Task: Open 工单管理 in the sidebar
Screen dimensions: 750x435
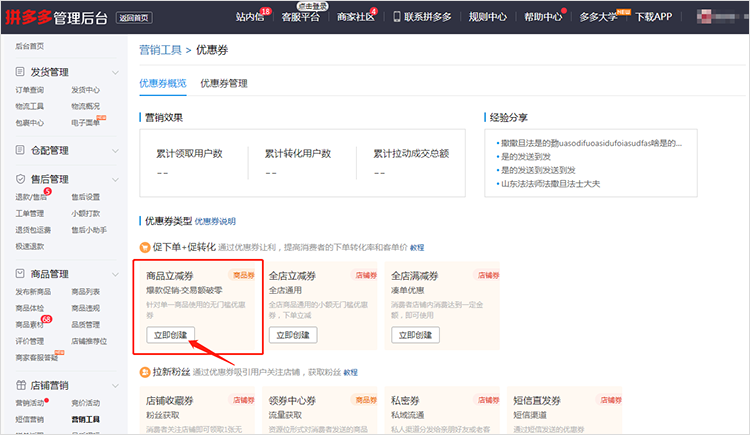Action: pyautogui.click(x=30, y=213)
